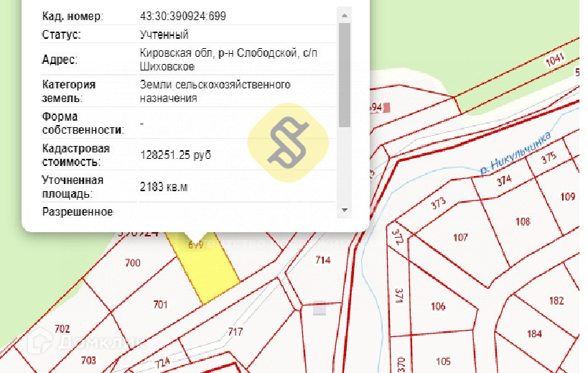This screenshot has width=588, height=373.
Task: Select parcel 373 on map
Action: (x=438, y=204)
